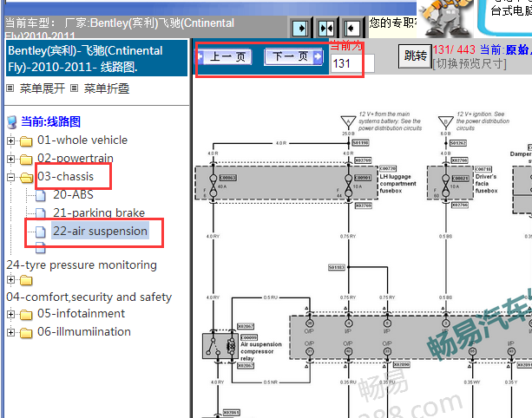Go to previous page with 上一页 button
This screenshot has height=418, width=532.
click(x=225, y=56)
